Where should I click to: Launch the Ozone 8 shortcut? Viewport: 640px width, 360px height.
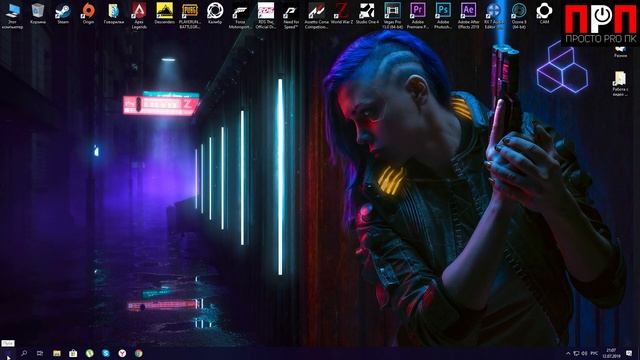(x=519, y=16)
